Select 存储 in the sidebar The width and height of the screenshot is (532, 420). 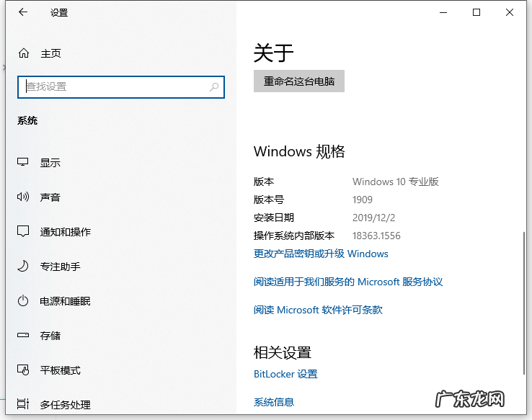pos(50,336)
